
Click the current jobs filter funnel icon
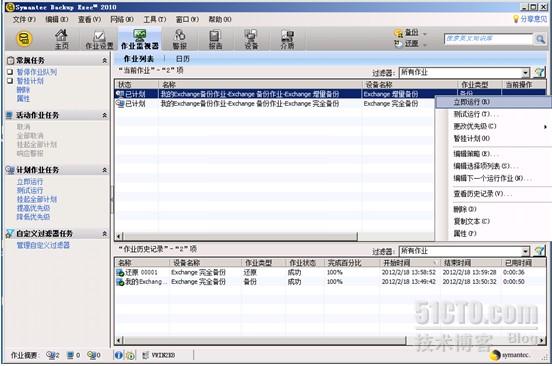[x=539, y=73]
